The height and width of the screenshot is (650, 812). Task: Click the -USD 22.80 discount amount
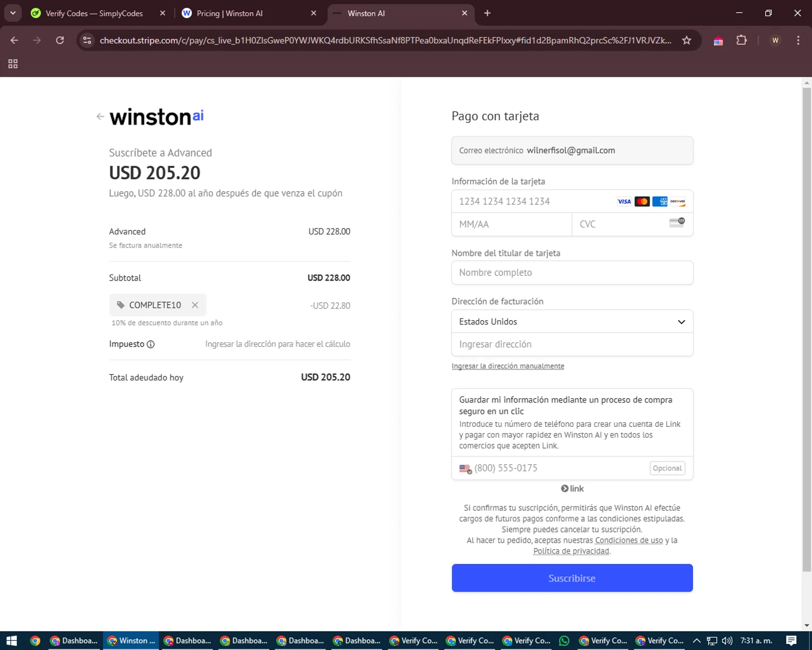coord(330,305)
